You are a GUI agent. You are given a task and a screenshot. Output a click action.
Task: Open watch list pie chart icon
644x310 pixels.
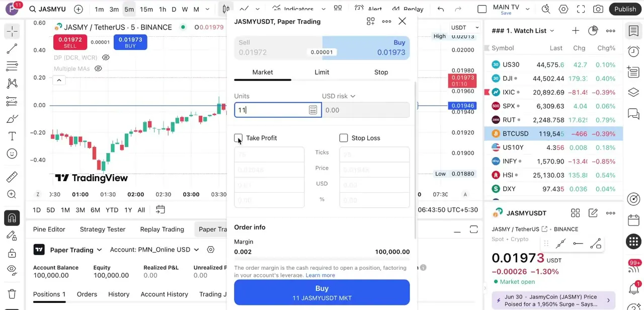pos(593,31)
